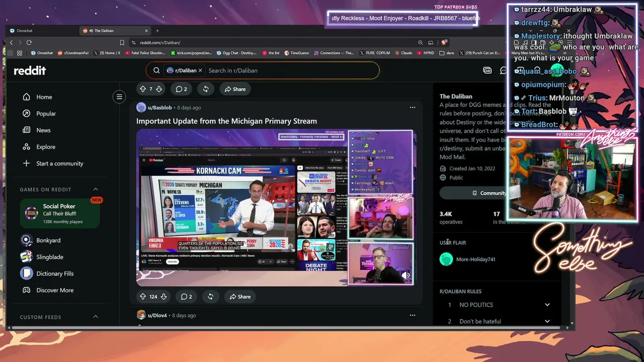
Task: Open options menu for u/Diov4's post
Action: pos(413,315)
